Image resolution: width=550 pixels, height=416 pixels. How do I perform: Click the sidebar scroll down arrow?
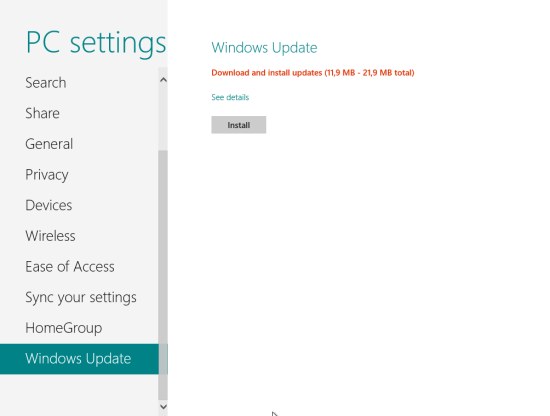point(163,407)
